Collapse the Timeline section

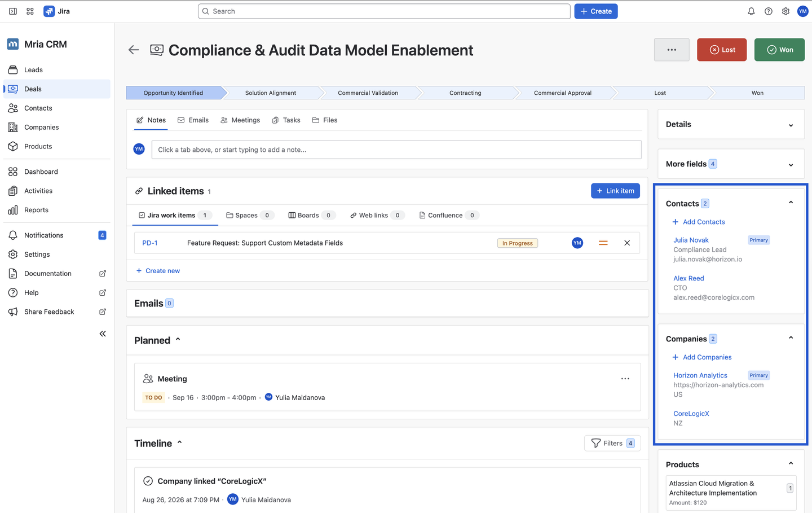tap(179, 443)
